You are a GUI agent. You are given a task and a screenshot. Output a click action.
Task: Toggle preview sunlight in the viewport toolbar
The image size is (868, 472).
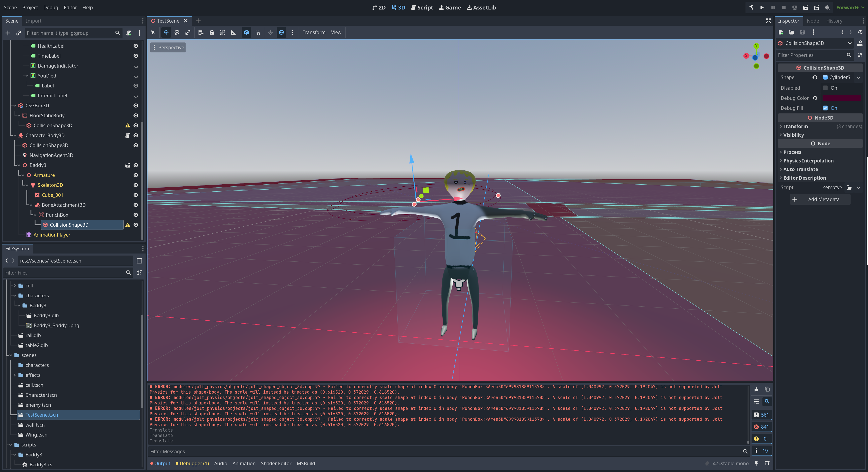(270, 32)
